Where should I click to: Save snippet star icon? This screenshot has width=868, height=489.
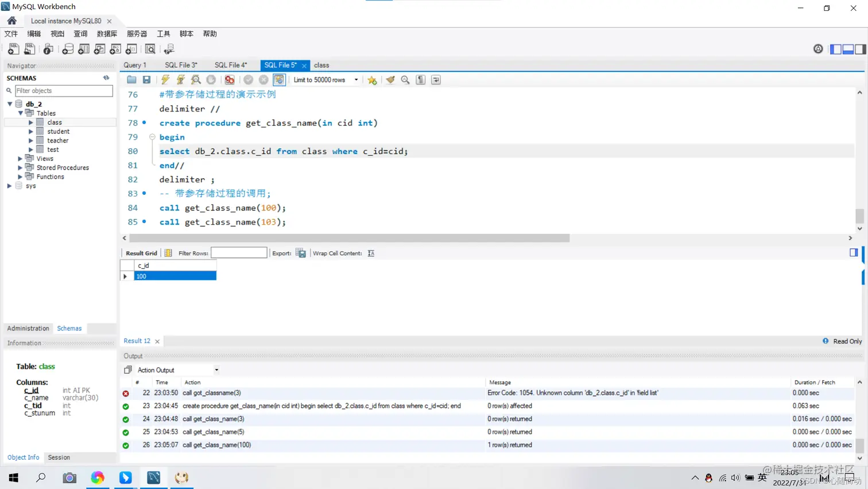(x=372, y=80)
